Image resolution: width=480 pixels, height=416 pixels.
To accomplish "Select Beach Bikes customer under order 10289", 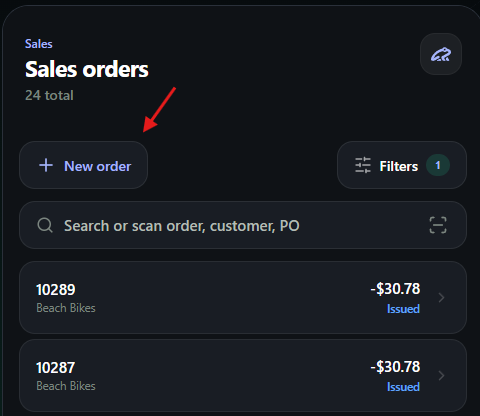I will pos(66,308).
